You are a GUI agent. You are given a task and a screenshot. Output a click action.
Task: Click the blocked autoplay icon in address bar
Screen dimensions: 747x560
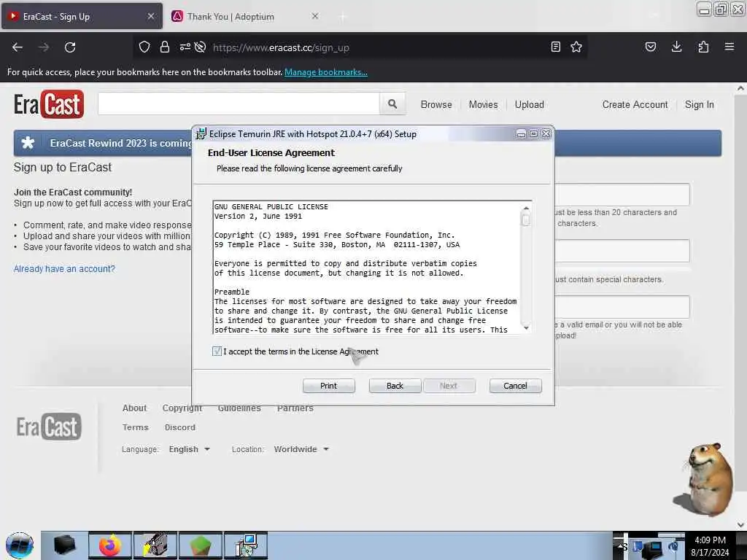point(201,47)
